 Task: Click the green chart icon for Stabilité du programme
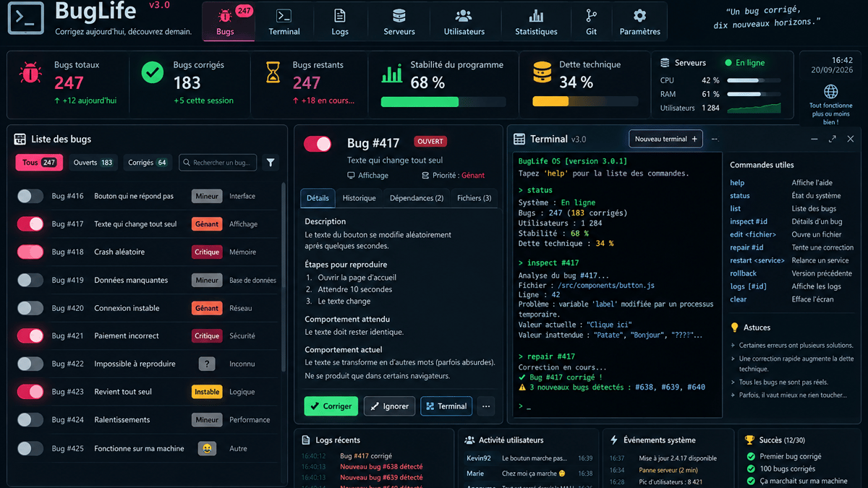[392, 73]
